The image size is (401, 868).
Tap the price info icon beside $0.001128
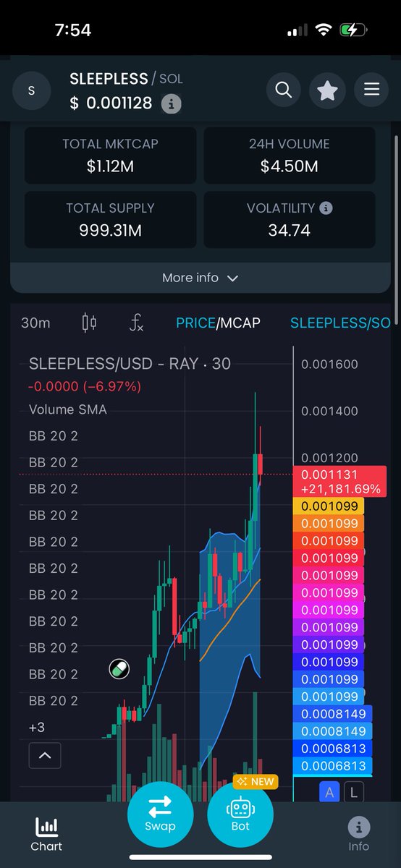[x=171, y=104]
